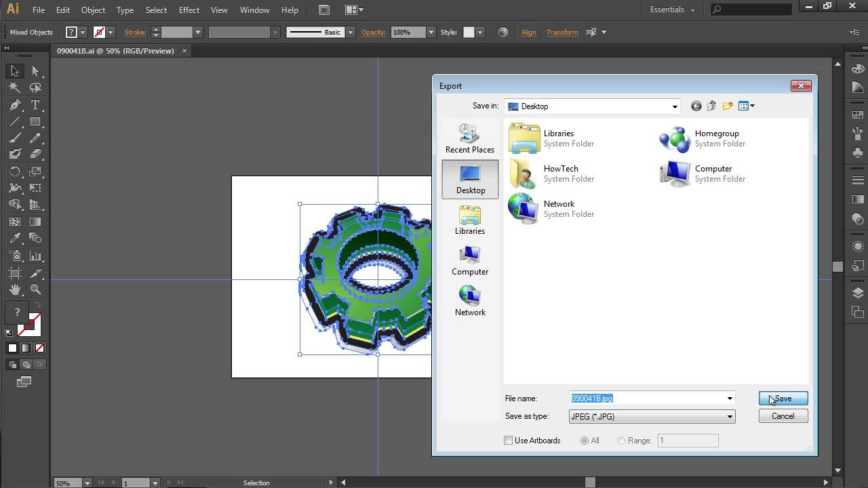Select the Zoom tool

pos(35,289)
